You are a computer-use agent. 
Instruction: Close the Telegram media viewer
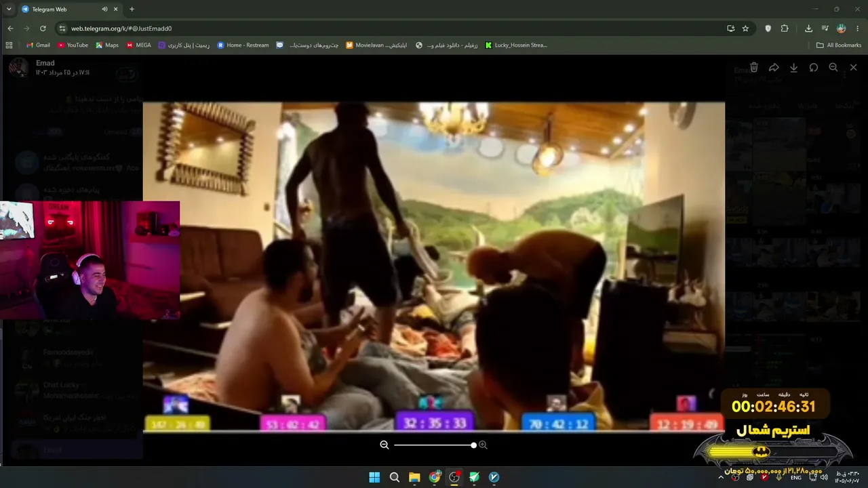pos(853,68)
